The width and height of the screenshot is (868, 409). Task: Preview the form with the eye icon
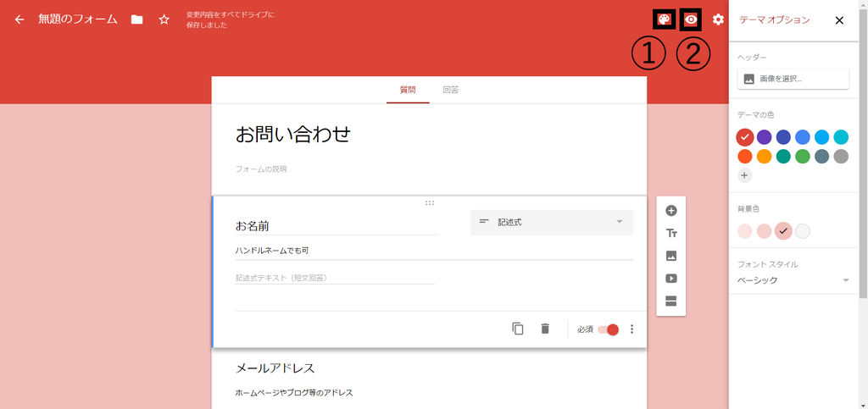(691, 19)
